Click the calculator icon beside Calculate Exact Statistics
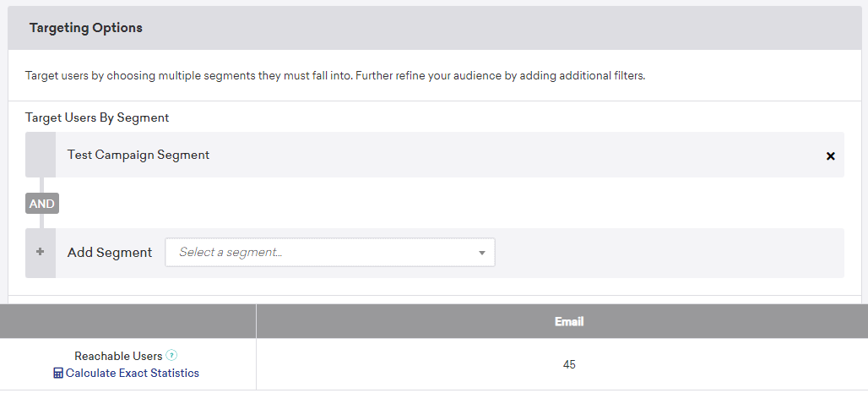The image size is (868, 393). [58, 373]
